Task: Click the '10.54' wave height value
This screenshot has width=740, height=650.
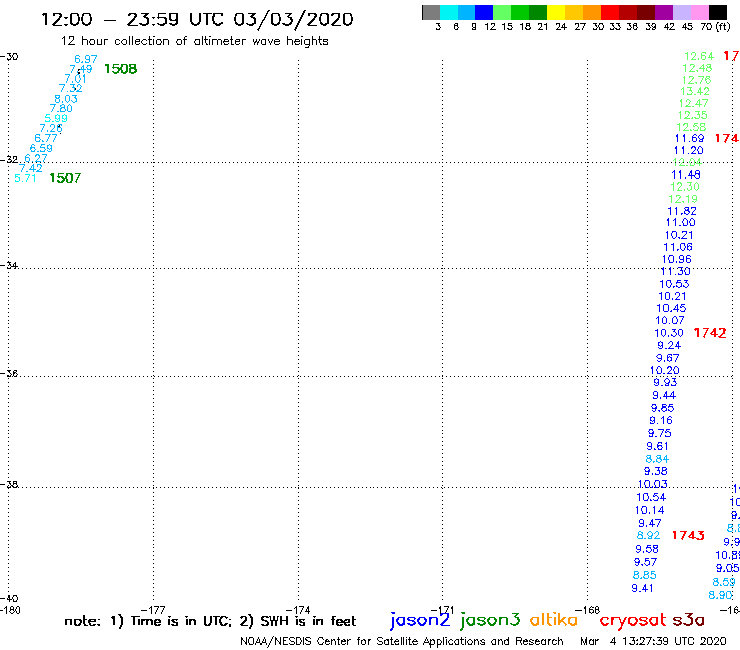Action: coord(651,497)
